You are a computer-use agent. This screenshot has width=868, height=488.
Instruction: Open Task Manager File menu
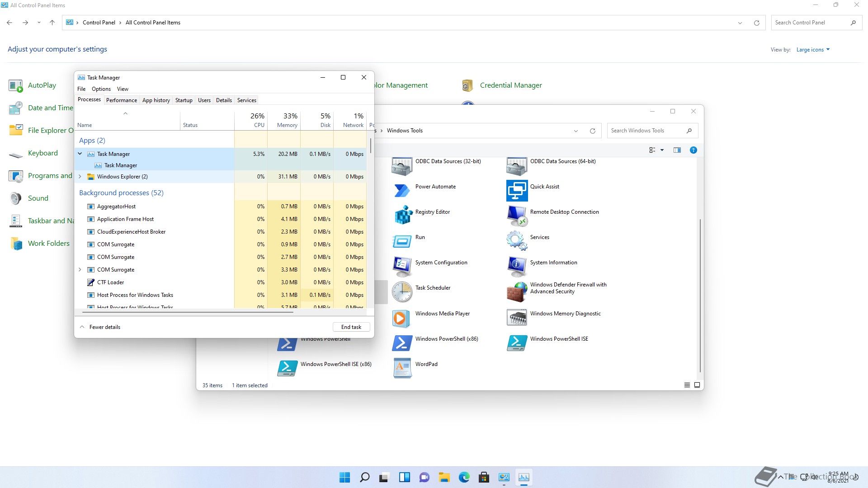pyautogui.click(x=81, y=89)
